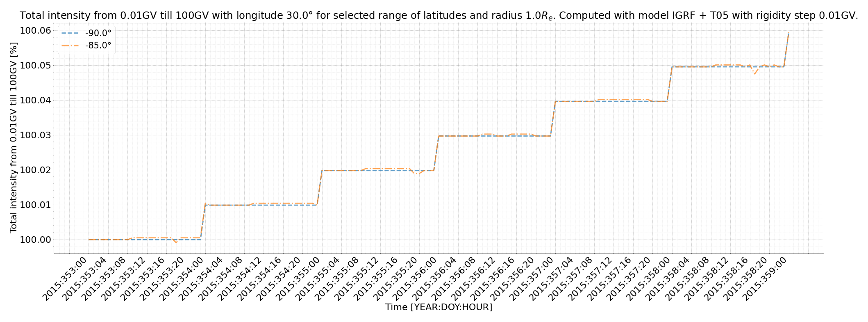The width and height of the screenshot is (868, 322).
Task: Click the y-axis label text
Action: pyautogui.click(x=14, y=137)
